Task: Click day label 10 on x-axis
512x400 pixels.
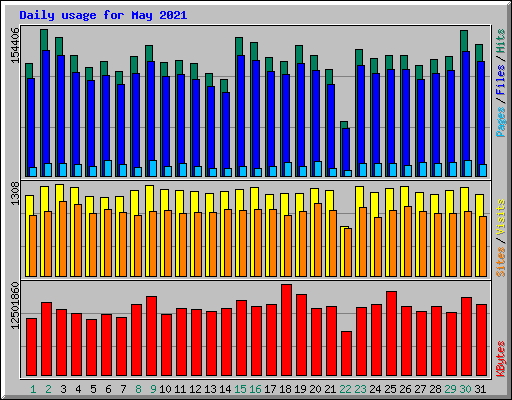Action: click(x=165, y=389)
